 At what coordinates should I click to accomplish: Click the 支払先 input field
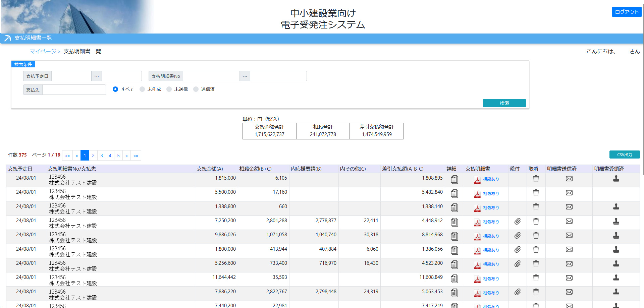(74, 90)
